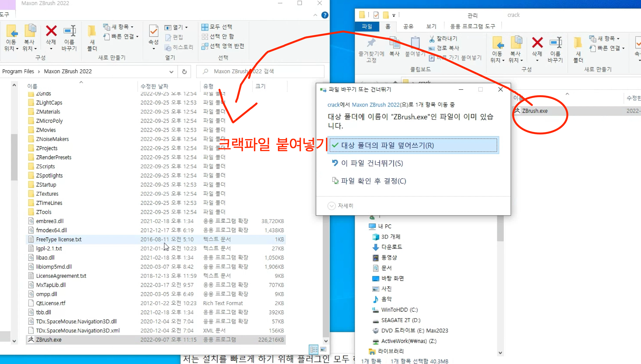
Task: Click the quick access toolbar checkmark icon
Action: tap(376, 15)
